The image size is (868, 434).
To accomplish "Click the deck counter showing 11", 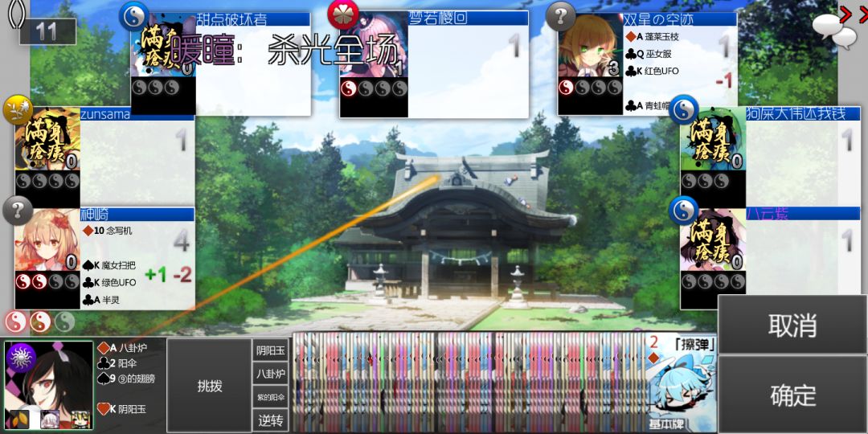I will (x=47, y=31).
